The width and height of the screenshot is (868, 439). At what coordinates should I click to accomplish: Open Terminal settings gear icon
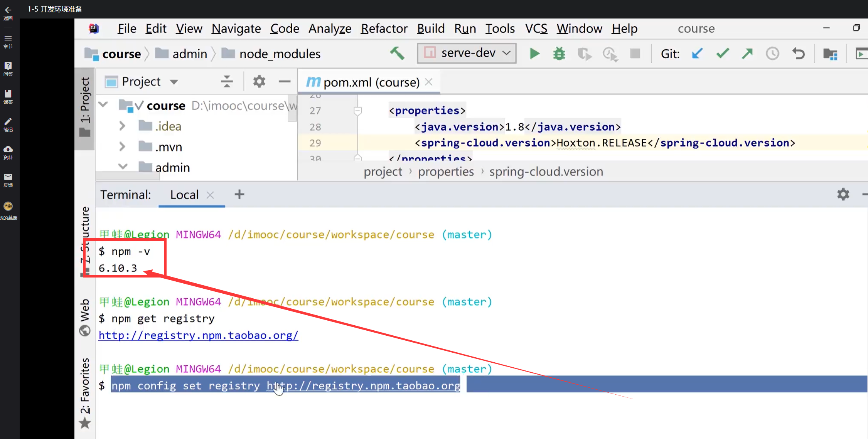(843, 194)
